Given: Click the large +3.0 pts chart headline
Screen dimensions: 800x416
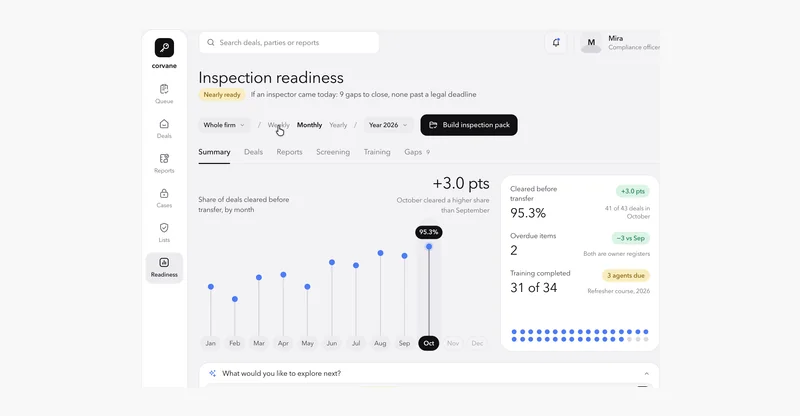Looking at the screenshot, I should click(461, 183).
